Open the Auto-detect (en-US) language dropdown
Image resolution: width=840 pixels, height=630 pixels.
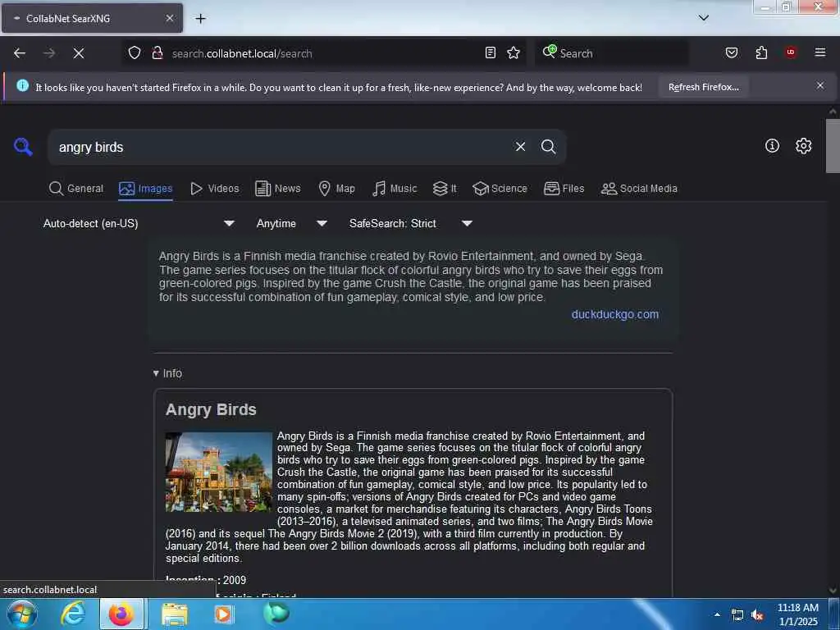click(139, 223)
